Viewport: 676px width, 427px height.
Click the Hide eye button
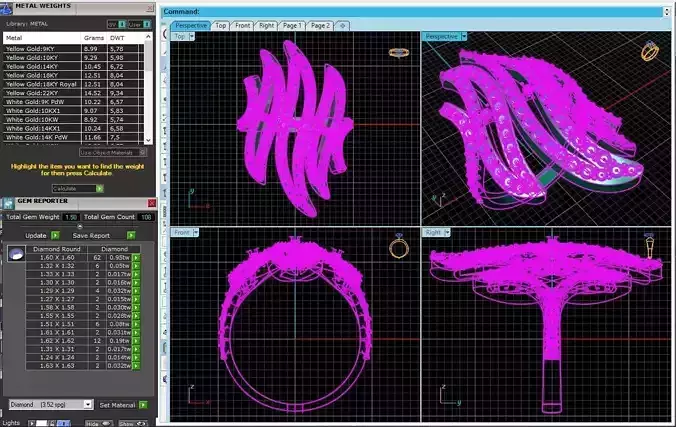coord(98,424)
